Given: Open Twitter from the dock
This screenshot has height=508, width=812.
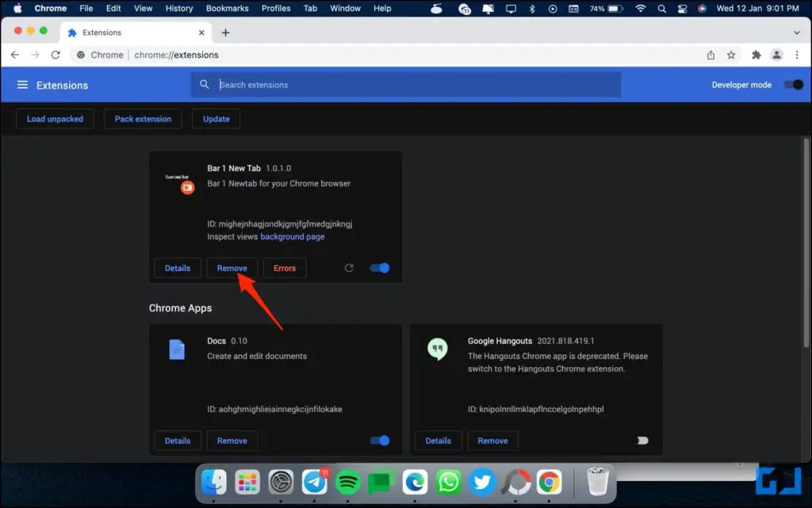Looking at the screenshot, I should [482, 482].
